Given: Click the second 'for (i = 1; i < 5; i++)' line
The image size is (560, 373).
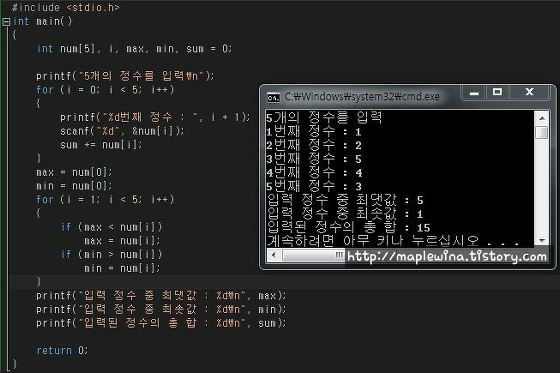Looking at the screenshot, I should click(x=105, y=199).
